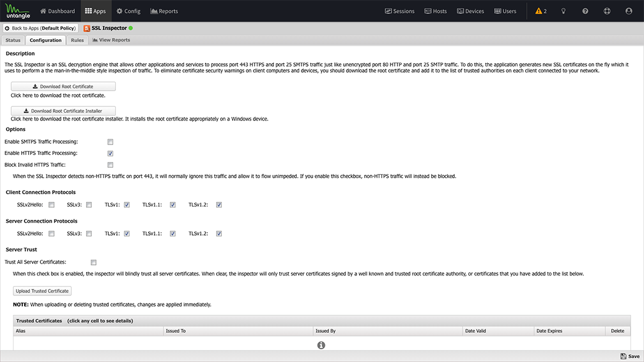
Task: Toggle Enable HTTPS Traffic Processing checkbox
Action: pyautogui.click(x=110, y=153)
